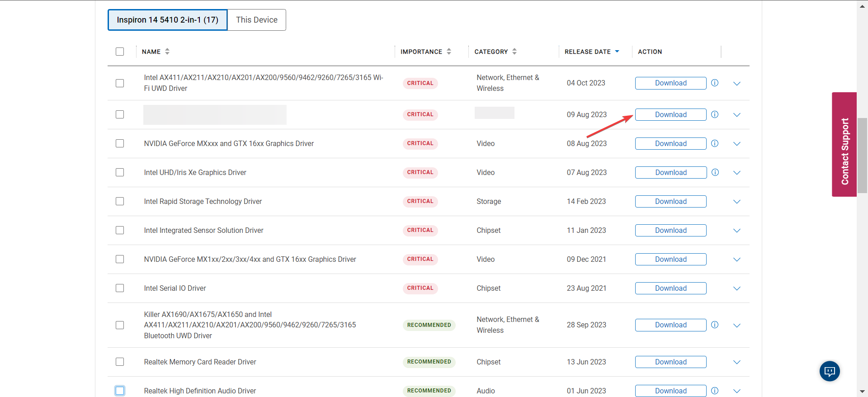
Task: Click Storage category for Intel Rapid Storage
Action: [489, 202]
